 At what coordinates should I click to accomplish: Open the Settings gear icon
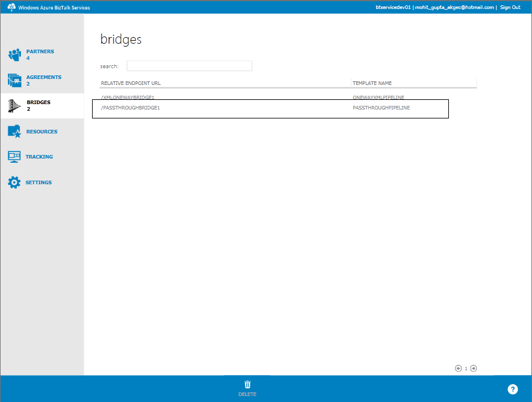coord(14,182)
